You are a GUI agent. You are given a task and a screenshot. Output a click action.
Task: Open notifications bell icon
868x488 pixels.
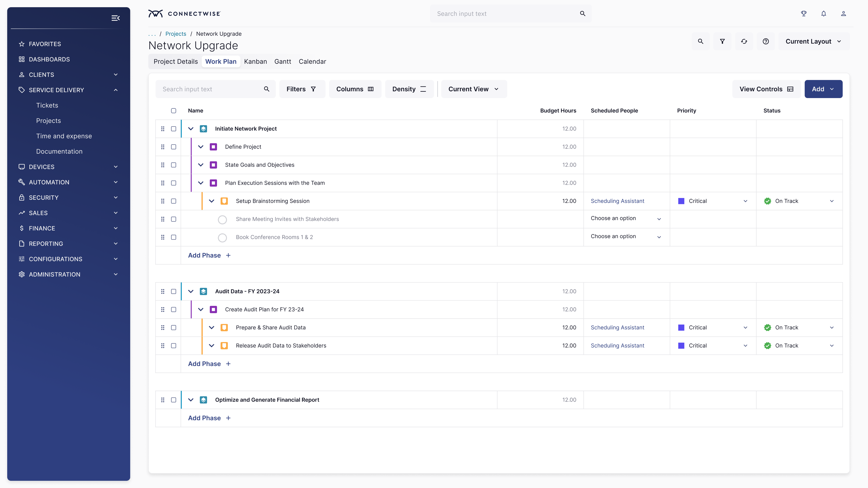pos(823,14)
